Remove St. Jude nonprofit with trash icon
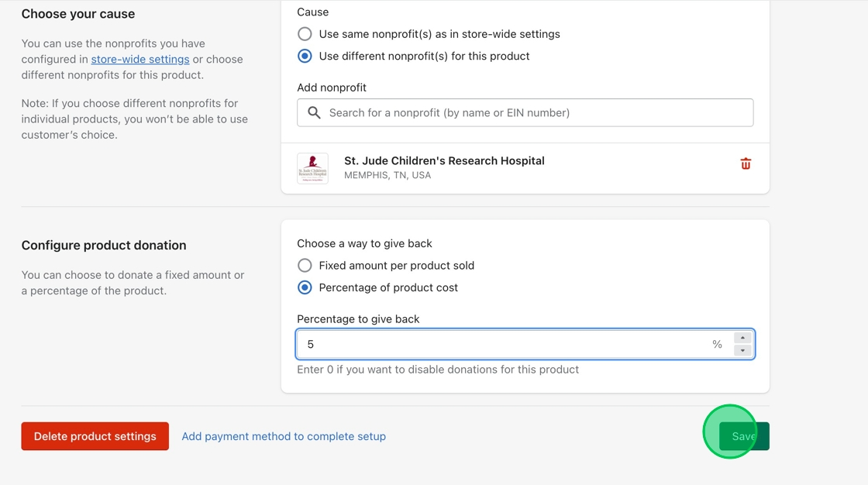Image resolution: width=868 pixels, height=485 pixels. [746, 163]
